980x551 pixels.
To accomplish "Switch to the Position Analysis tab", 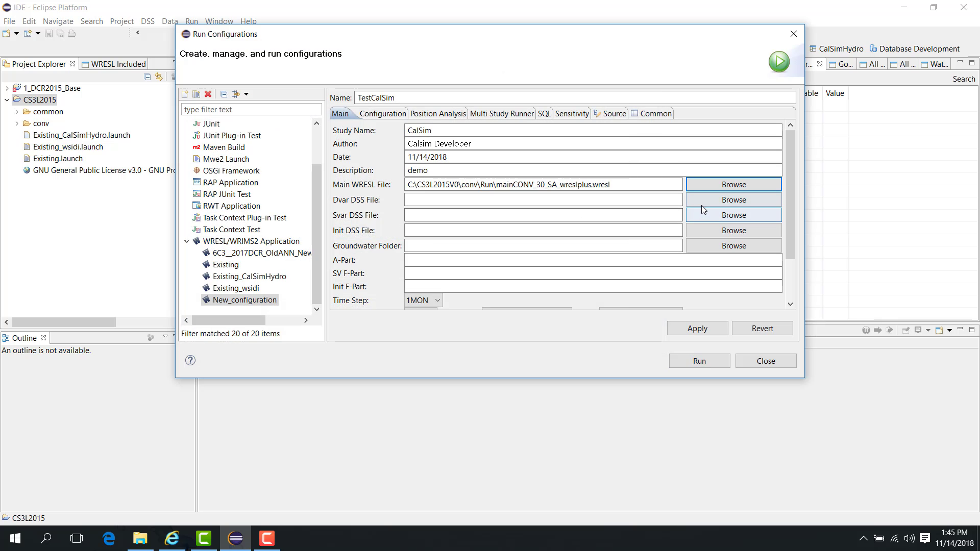I will (438, 113).
